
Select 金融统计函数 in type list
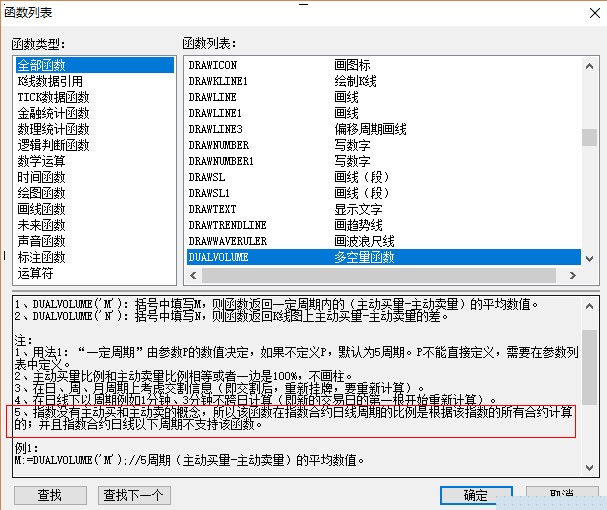[x=53, y=113]
